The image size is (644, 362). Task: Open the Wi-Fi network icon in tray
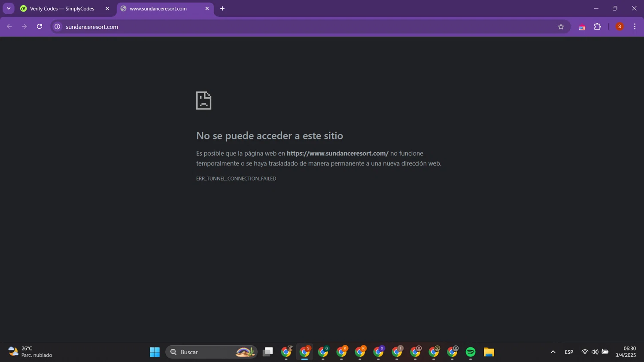pyautogui.click(x=585, y=352)
